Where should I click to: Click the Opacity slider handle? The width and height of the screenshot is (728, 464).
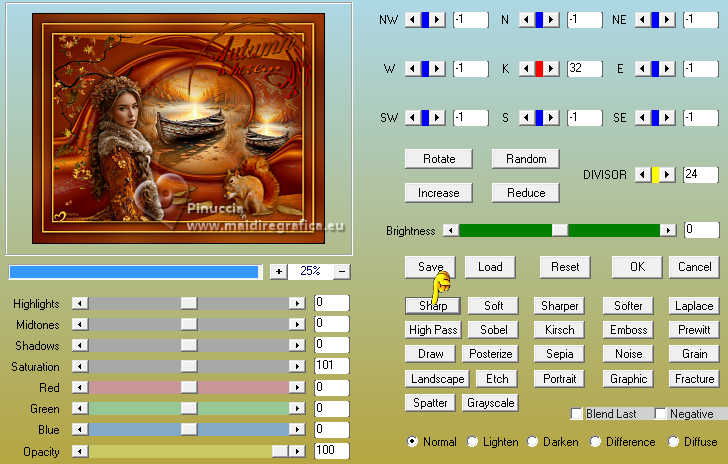280,451
